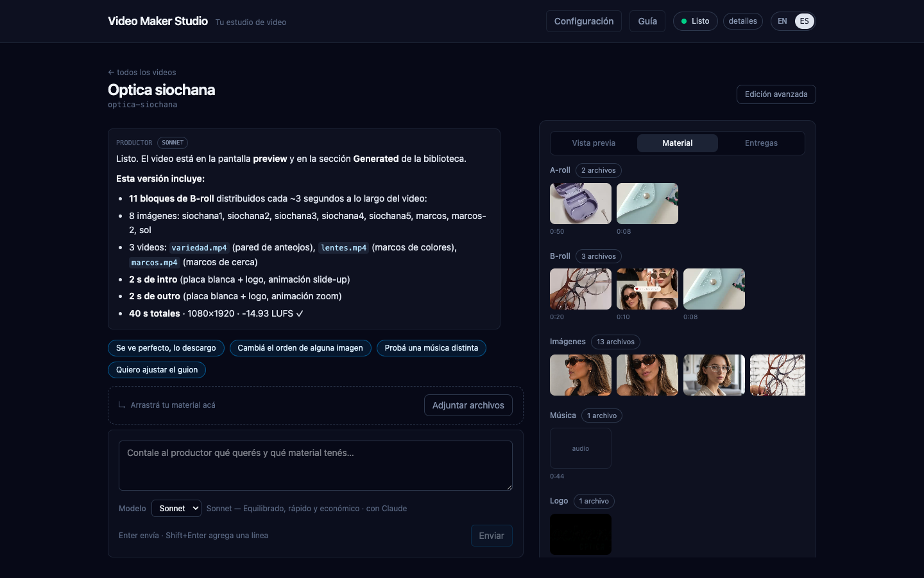Screen dimensions: 924x578
Task: Open the Guía button
Action: click(647, 21)
